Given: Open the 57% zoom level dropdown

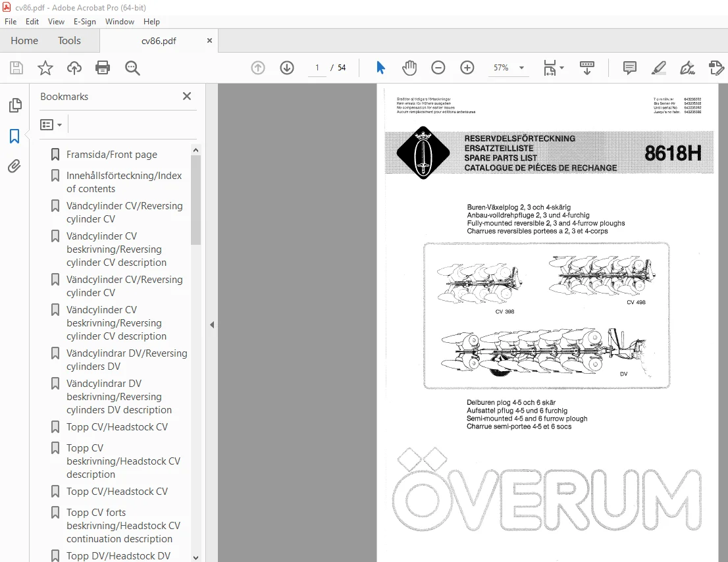Looking at the screenshot, I should (522, 68).
